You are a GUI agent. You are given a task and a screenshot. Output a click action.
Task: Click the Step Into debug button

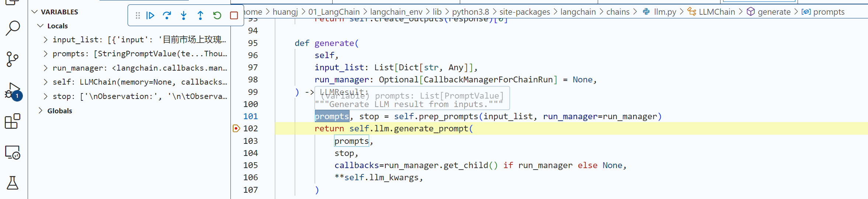184,15
